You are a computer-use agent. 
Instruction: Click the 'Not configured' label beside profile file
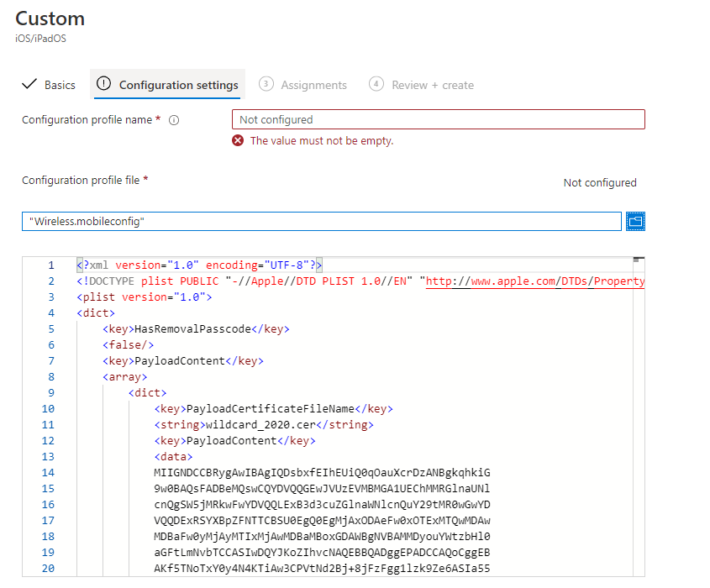tap(599, 183)
